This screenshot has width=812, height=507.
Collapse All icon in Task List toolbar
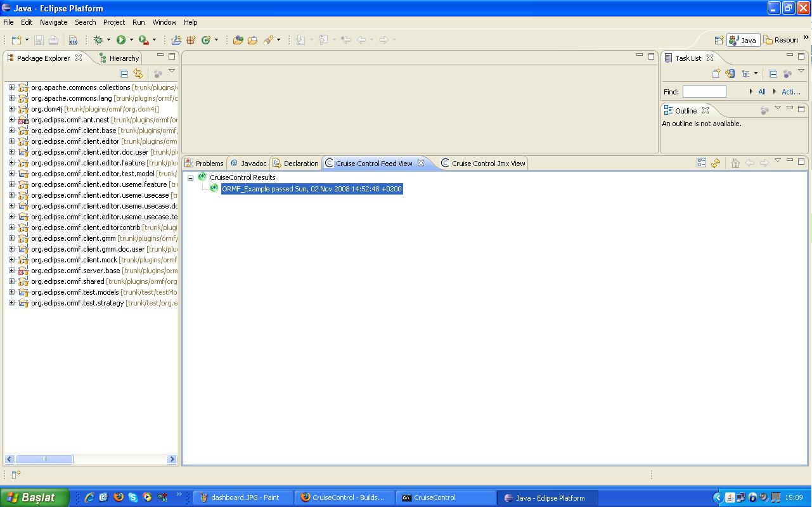pos(773,74)
